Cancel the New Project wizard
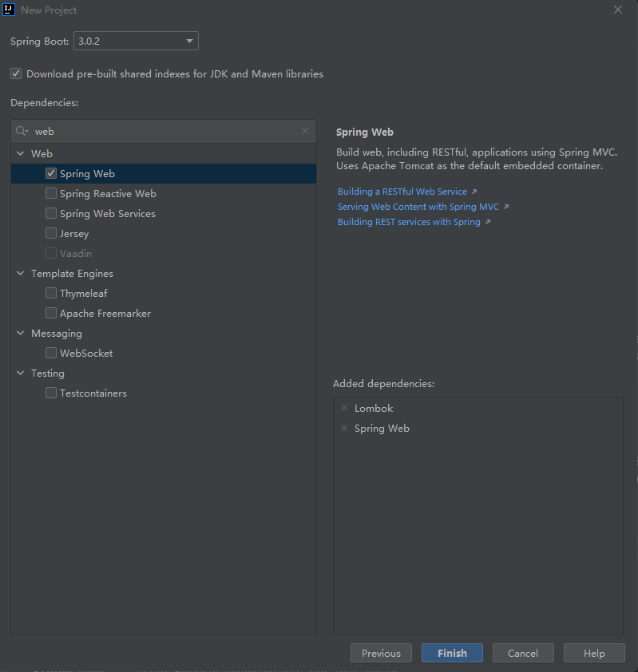The height and width of the screenshot is (672, 638). pos(523,653)
